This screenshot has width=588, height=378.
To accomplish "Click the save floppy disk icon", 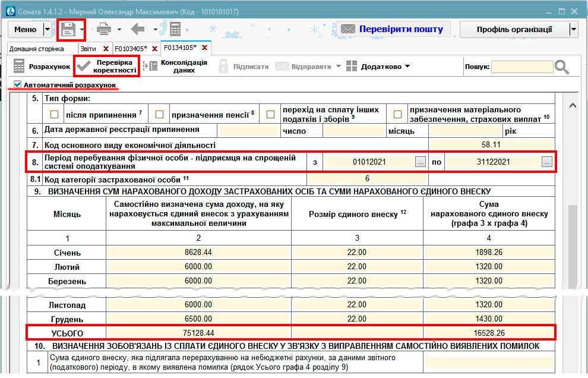I will pyautogui.click(x=68, y=29).
